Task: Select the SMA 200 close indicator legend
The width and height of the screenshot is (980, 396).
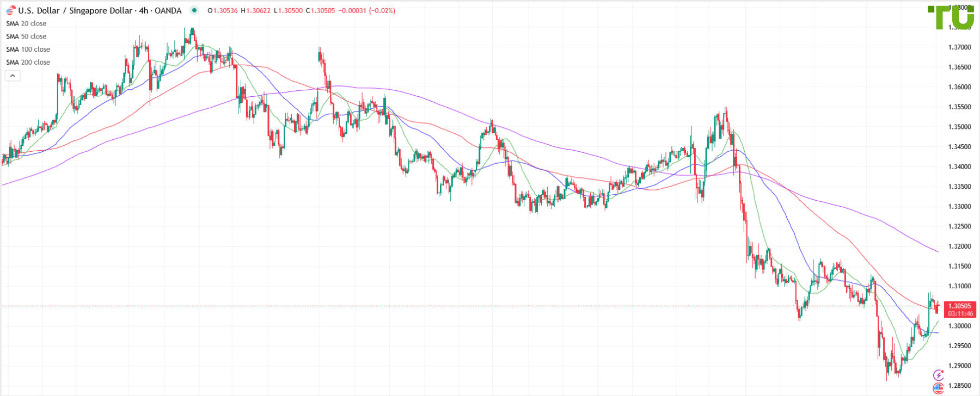Action: 28,63
